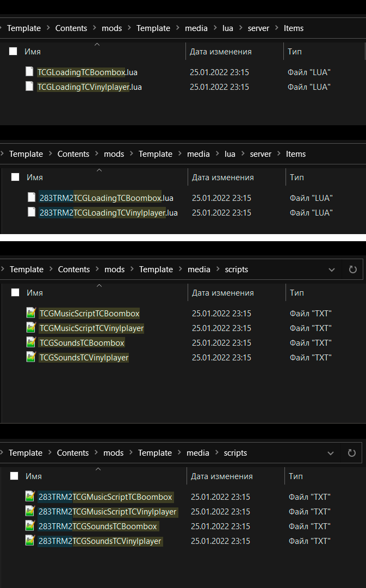Click the file icon of 283TRM2TCGLoadingTCVinylplayer.lua
Image resolution: width=366 pixels, height=588 pixels.
coord(32,212)
